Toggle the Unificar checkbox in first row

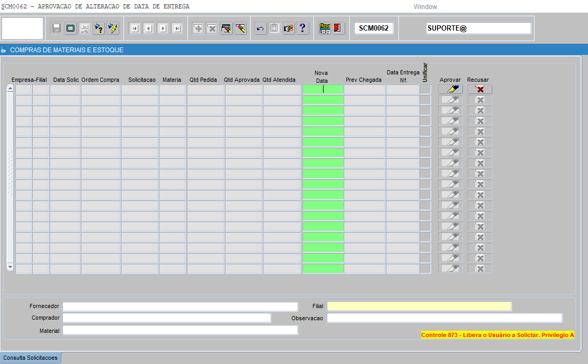425,90
